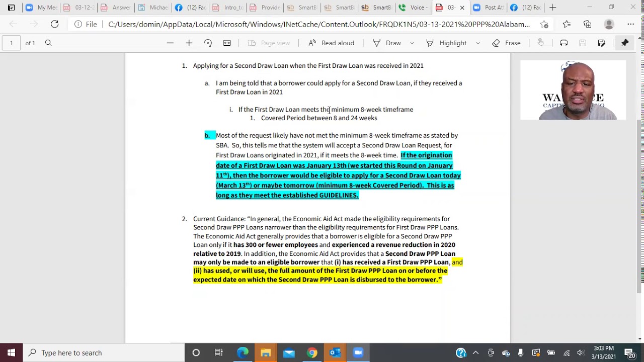
Task: Close the active 03- PDF tab
Action: tap(462, 8)
